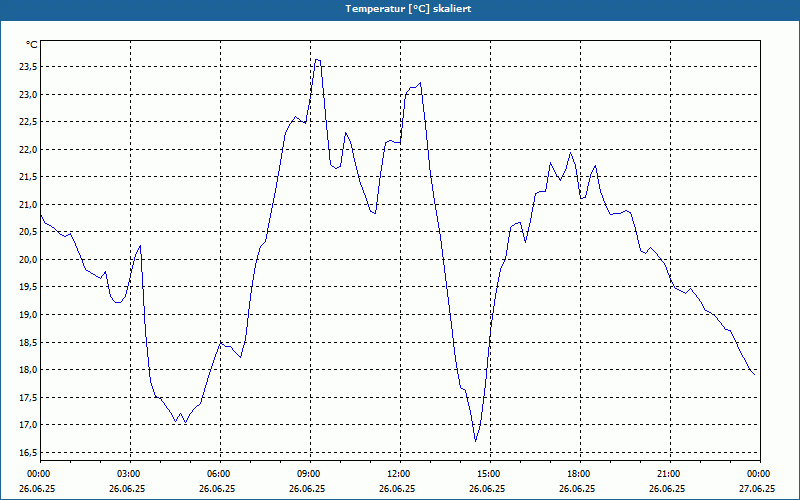Select the 17,0 y-axis label
The height and width of the screenshot is (500, 800).
28,425
